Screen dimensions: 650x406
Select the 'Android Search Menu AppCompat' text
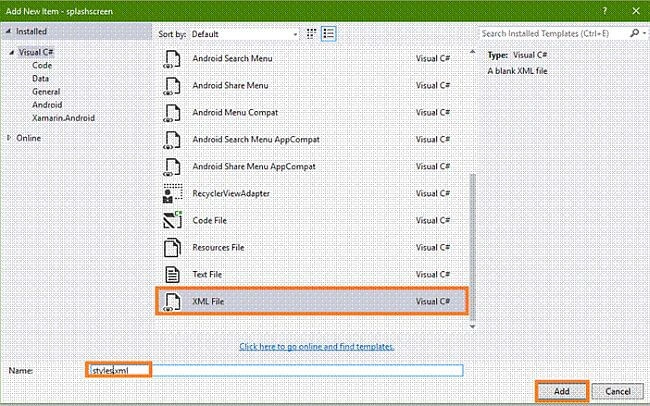(256, 139)
